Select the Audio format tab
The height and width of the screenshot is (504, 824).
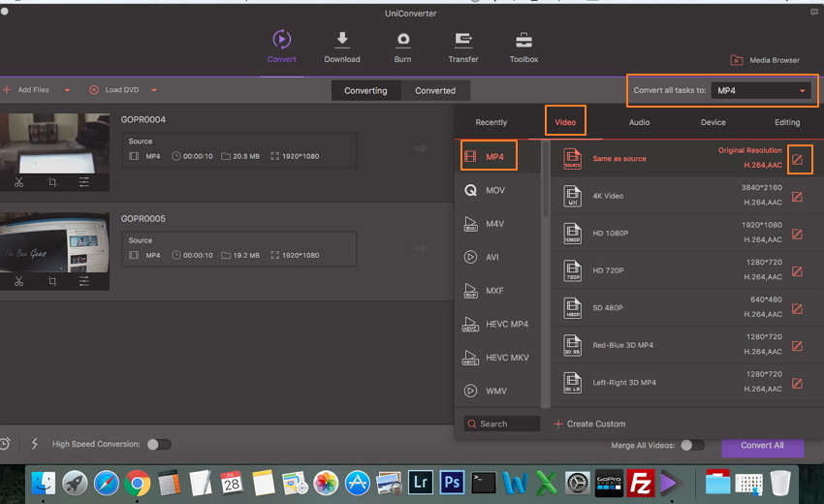pos(639,122)
